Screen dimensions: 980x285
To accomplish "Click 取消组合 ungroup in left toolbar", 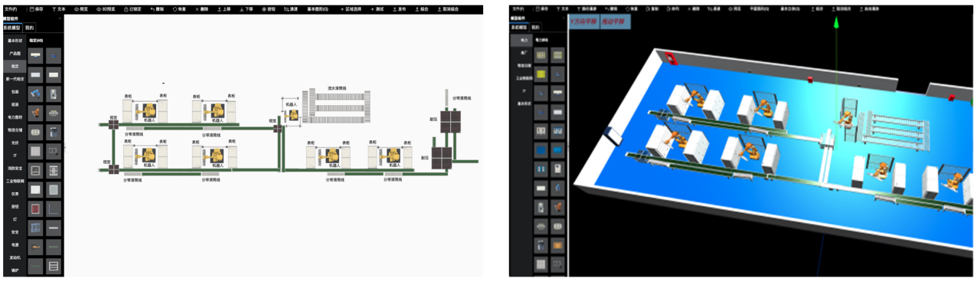I will pyautogui.click(x=449, y=9).
